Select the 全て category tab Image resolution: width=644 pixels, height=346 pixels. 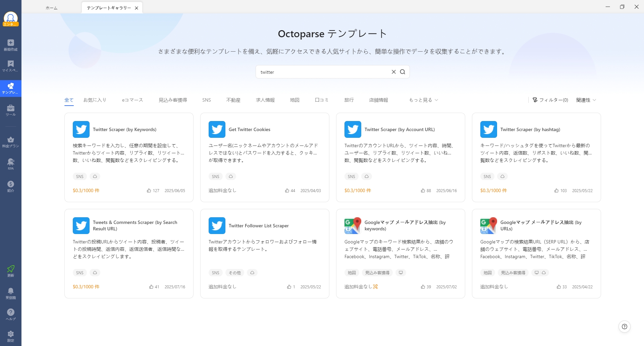(69, 100)
